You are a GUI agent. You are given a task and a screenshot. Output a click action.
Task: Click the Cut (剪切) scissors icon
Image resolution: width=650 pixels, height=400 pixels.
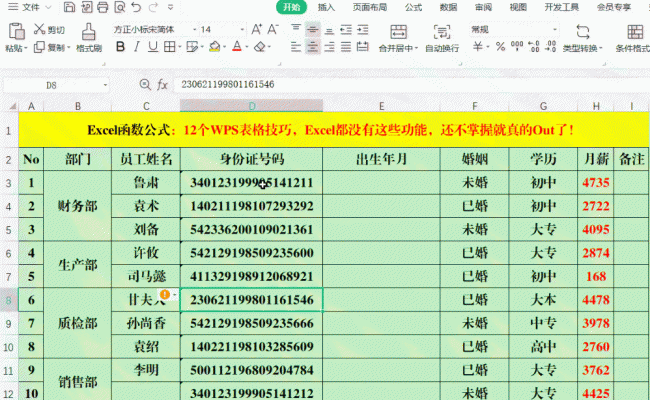coord(39,29)
